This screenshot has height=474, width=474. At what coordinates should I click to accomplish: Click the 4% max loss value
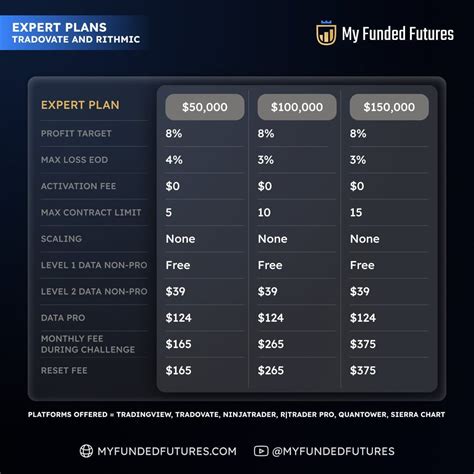point(174,160)
